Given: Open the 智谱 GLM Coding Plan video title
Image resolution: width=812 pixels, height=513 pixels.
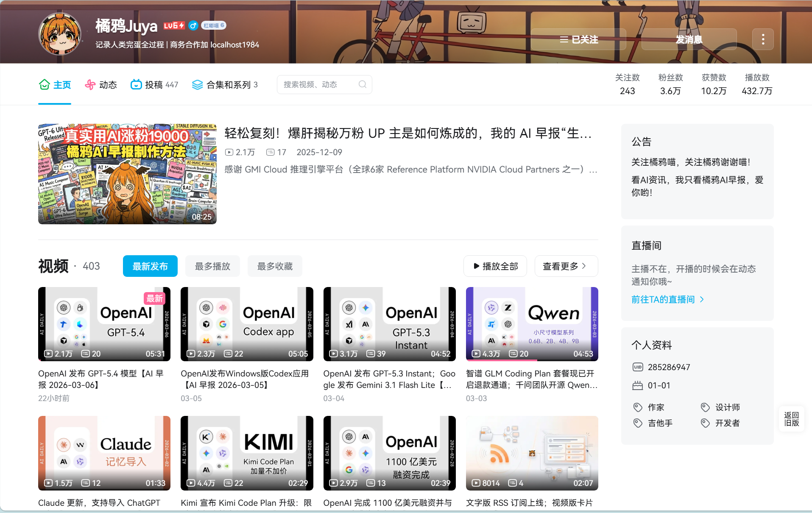Looking at the screenshot, I should click(532, 379).
